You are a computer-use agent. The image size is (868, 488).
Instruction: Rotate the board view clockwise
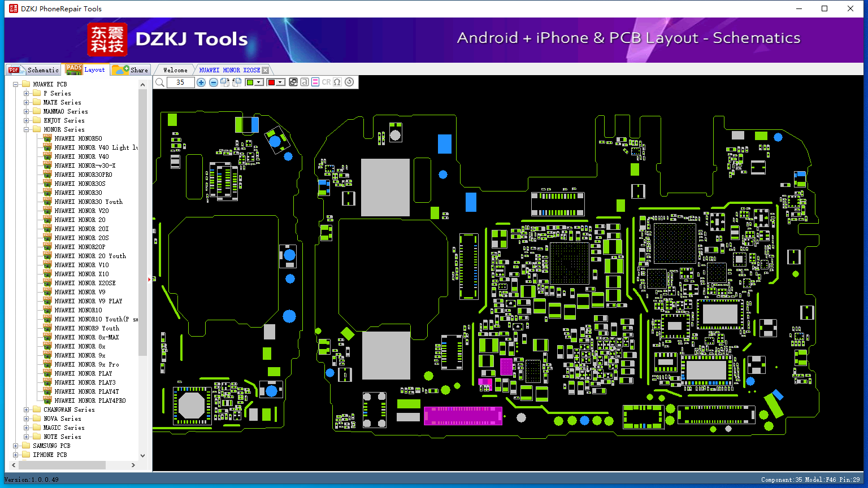click(x=225, y=82)
